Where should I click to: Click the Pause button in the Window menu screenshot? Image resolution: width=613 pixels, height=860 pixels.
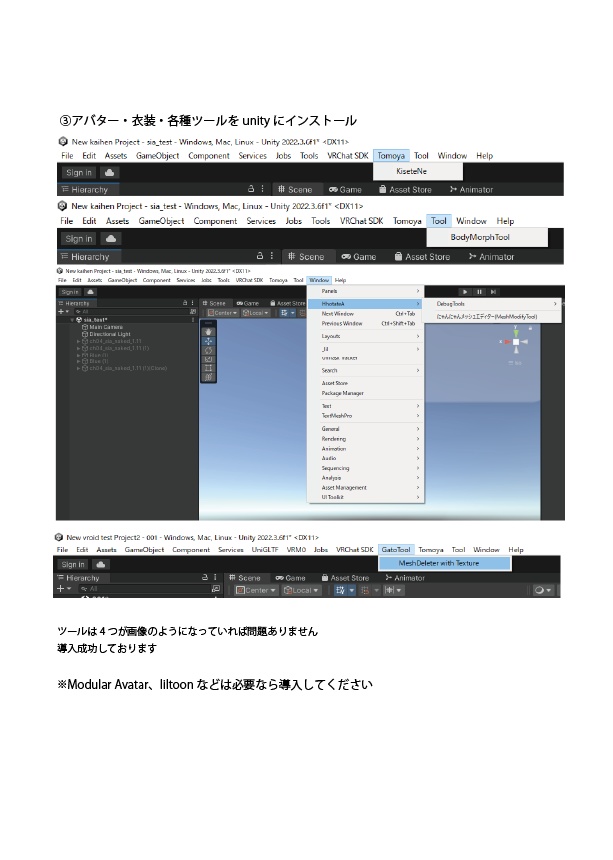coord(479,292)
